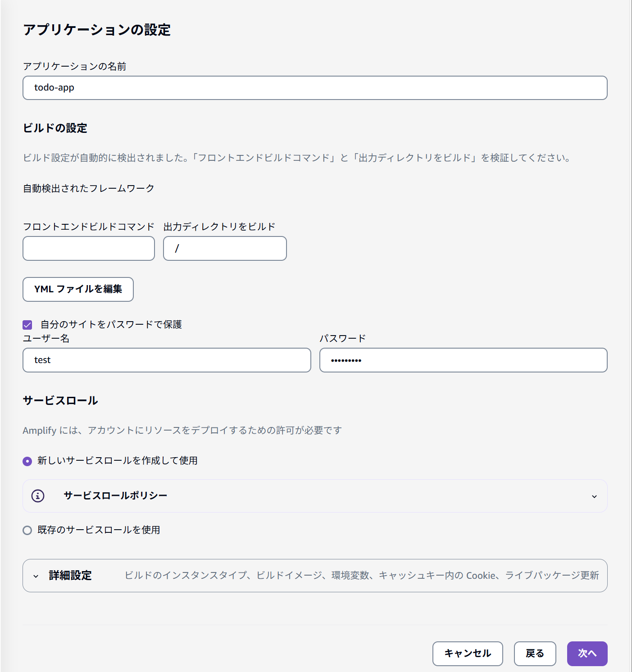
Task: Click the Amplify permission description text
Action: (x=182, y=431)
